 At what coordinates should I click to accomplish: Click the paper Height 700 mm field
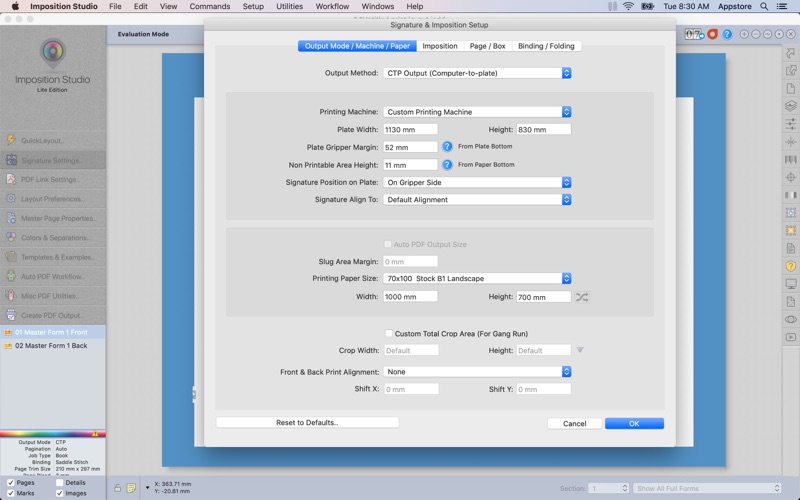[543, 297]
